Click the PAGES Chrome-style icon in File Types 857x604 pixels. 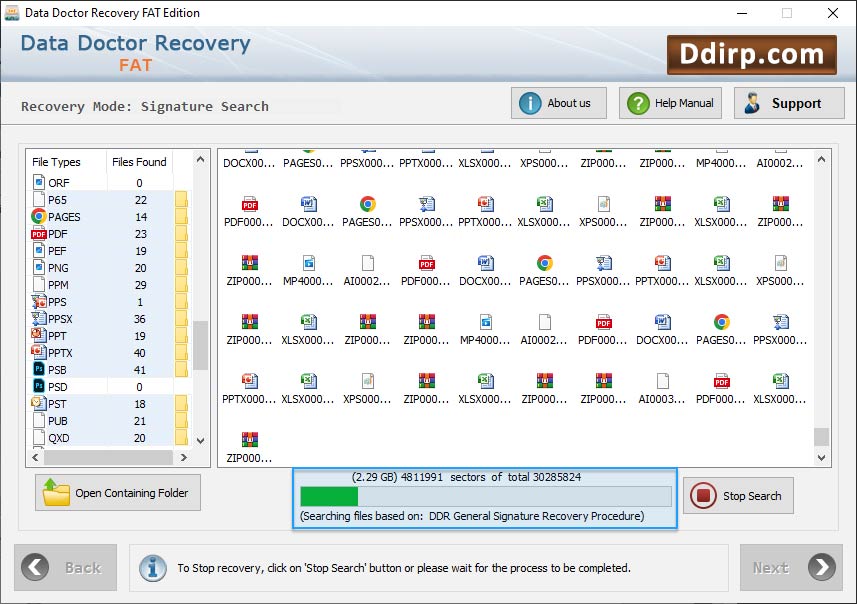click(39, 216)
